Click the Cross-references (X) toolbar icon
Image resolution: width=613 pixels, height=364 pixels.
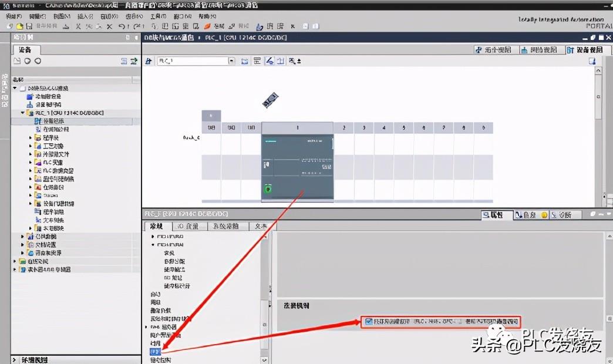293,26
